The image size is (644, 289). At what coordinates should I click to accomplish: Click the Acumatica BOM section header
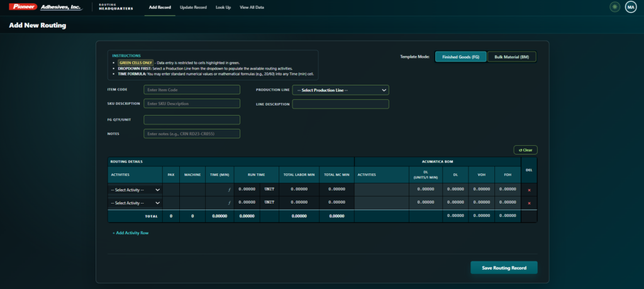(x=438, y=161)
